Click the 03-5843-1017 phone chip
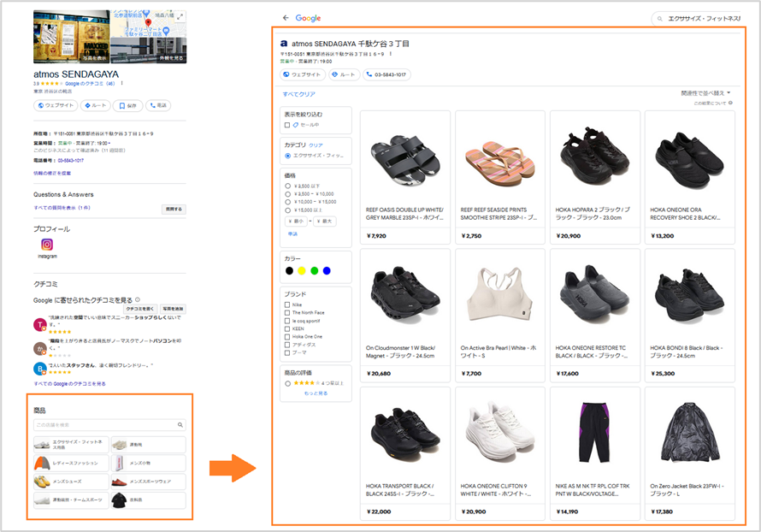The width and height of the screenshot is (761, 532). click(386, 74)
